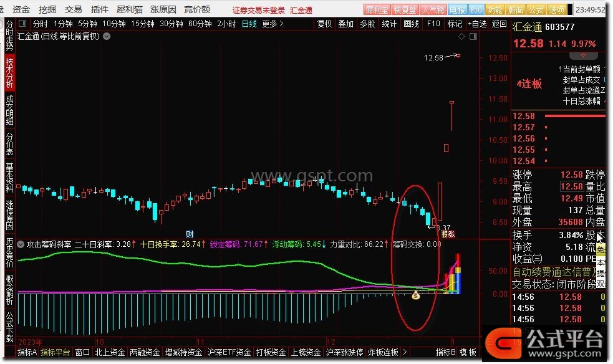Screen dimensions: 613x364
Task: Select the 30分钟 period
Action: (x=171, y=24)
